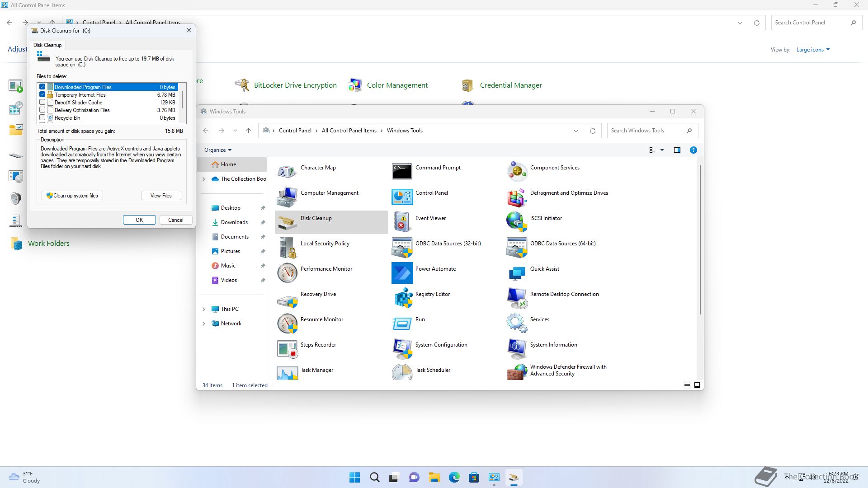Open Steps Recorder icon
The width and height of the screenshot is (868, 488).
click(287, 348)
